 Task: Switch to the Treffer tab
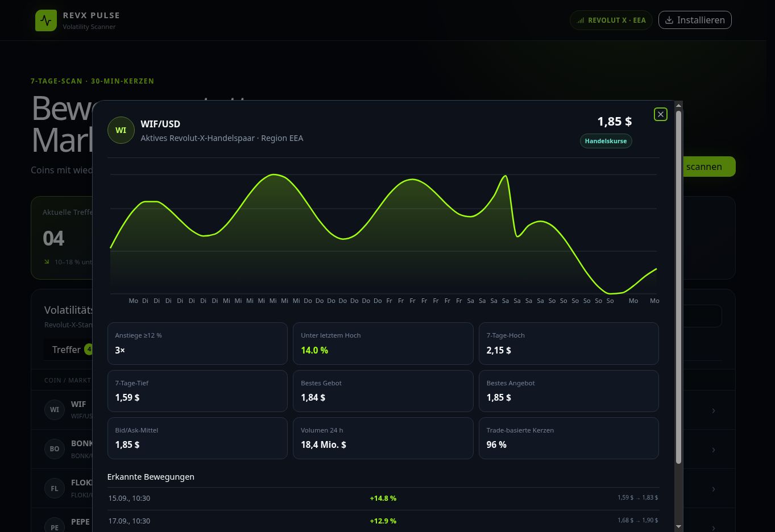(68, 350)
